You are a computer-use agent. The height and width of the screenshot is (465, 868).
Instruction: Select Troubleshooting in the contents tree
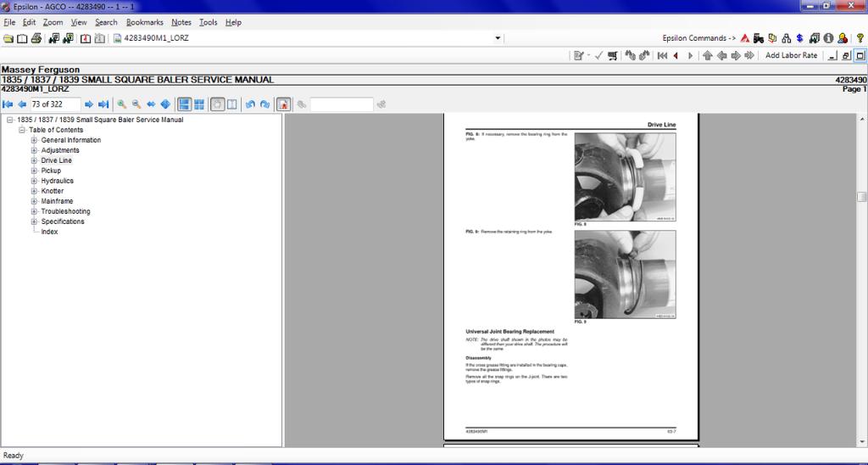pyautogui.click(x=65, y=211)
